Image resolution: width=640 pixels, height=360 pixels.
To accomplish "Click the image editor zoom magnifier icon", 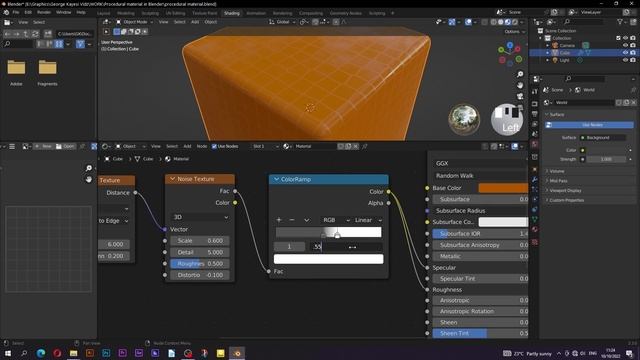I will (x=89, y=168).
